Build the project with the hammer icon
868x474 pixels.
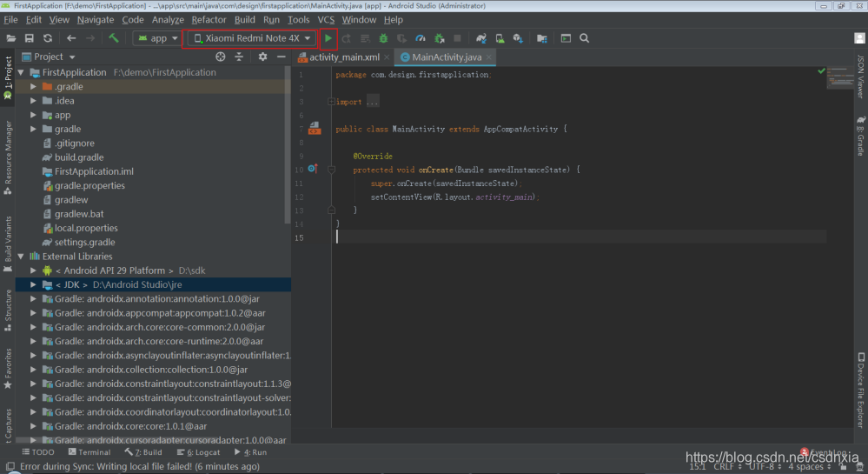tap(114, 38)
